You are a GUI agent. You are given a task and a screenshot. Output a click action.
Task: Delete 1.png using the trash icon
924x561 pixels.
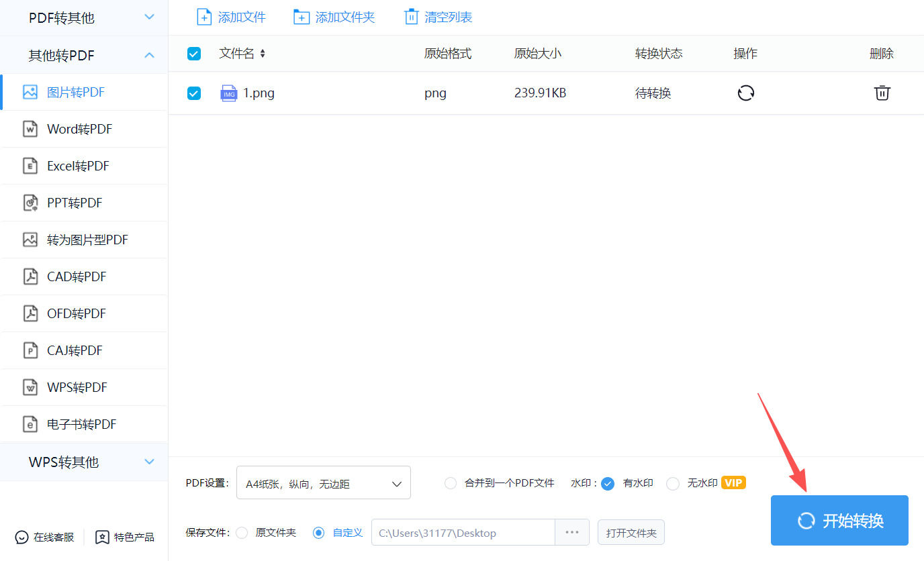[882, 93]
